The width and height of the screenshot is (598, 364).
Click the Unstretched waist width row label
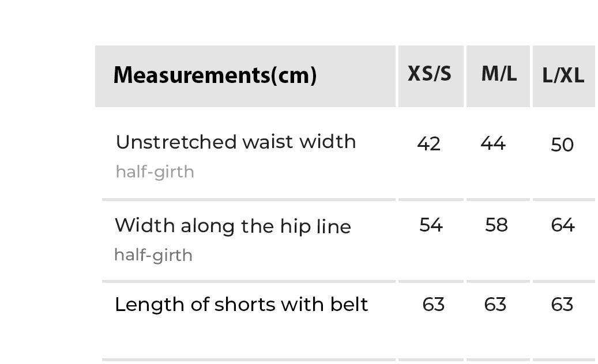236,142
